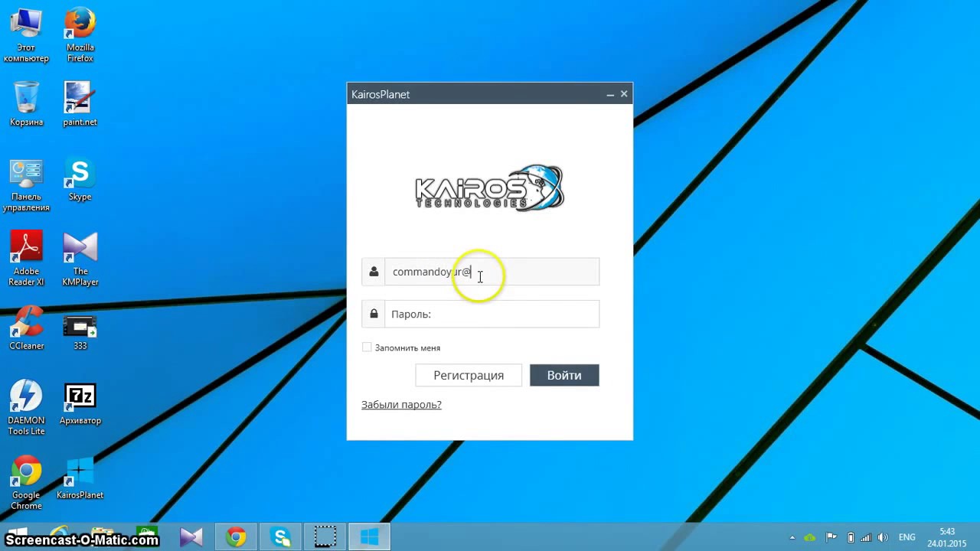The height and width of the screenshot is (551, 980).
Task: Click the Пароль password field
Action: tap(492, 314)
